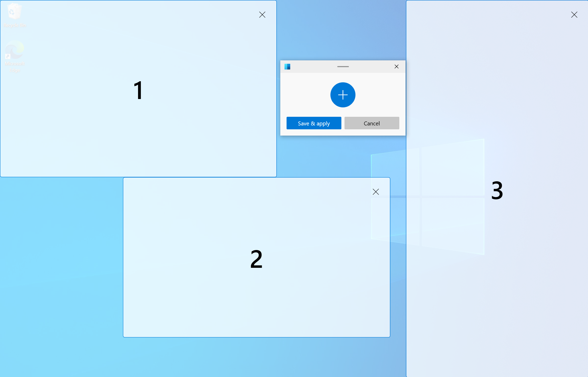Click Cancel button in dialog
588x377 pixels.
pos(371,123)
